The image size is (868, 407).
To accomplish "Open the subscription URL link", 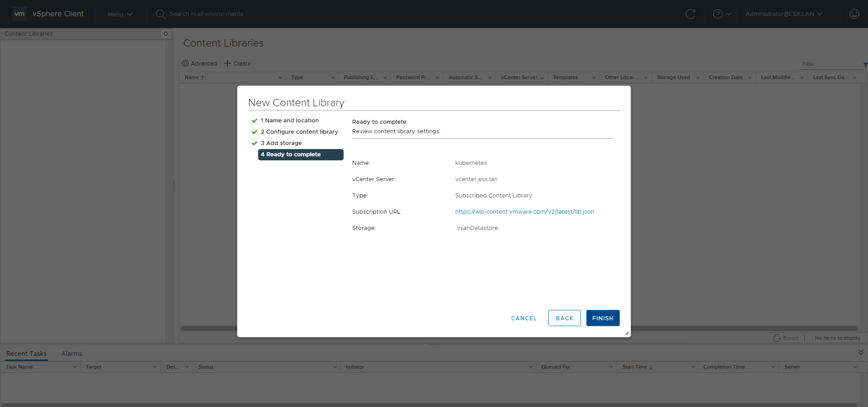I will (x=524, y=212).
